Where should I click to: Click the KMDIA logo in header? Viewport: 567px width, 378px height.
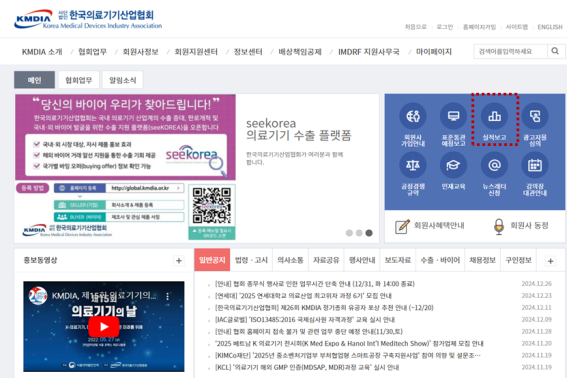[x=88, y=19]
